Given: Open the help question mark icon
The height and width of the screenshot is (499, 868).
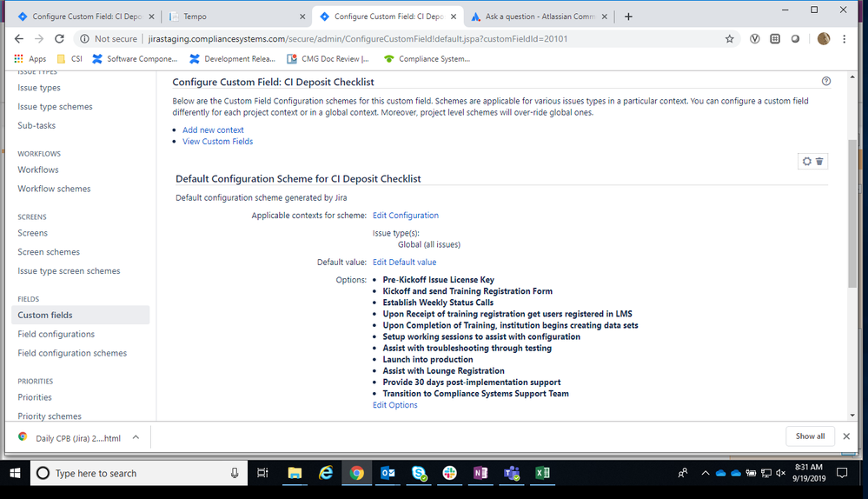Looking at the screenshot, I should click(x=826, y=82).
